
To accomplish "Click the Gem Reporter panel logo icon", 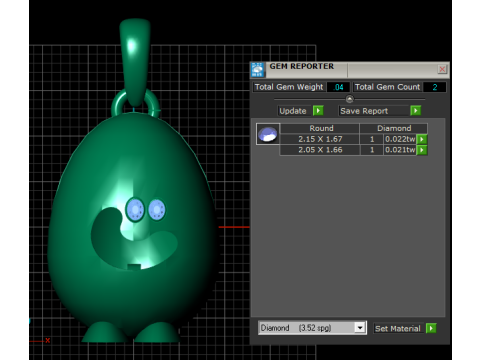I will (258, 70).
